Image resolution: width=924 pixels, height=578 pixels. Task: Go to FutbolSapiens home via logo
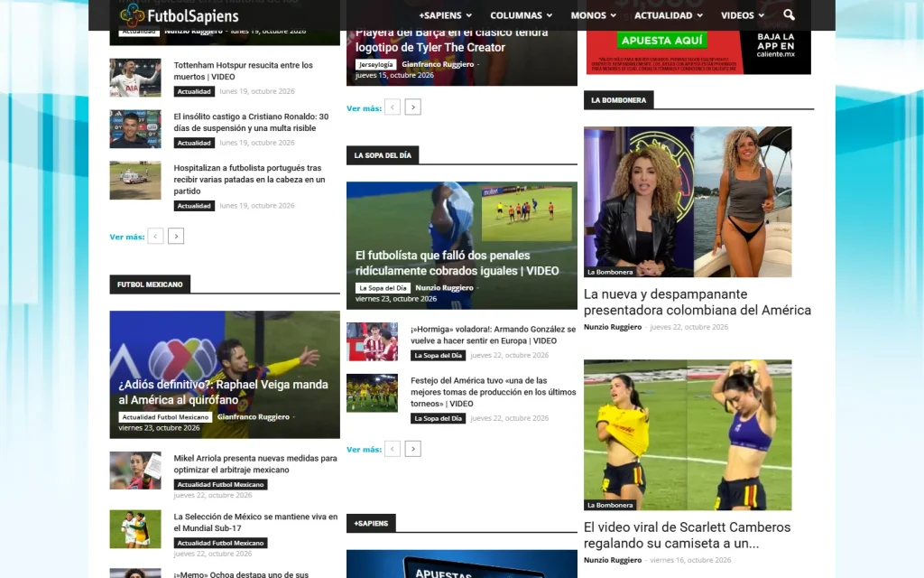(x=180, y=15)
